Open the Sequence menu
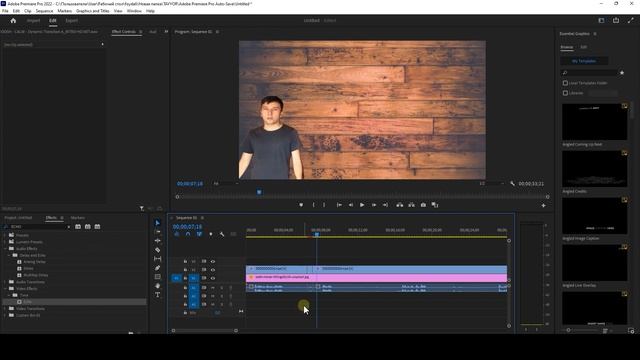 click(x=44, y=11)
